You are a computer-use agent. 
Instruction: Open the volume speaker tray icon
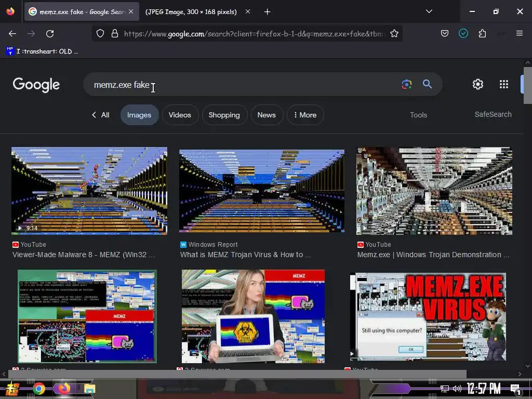click(457, 389)
